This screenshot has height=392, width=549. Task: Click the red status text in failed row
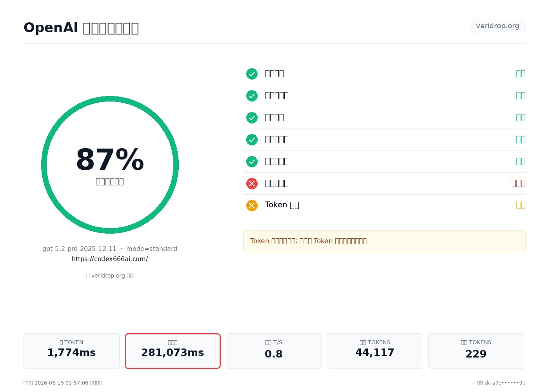[x=518, y=183]
